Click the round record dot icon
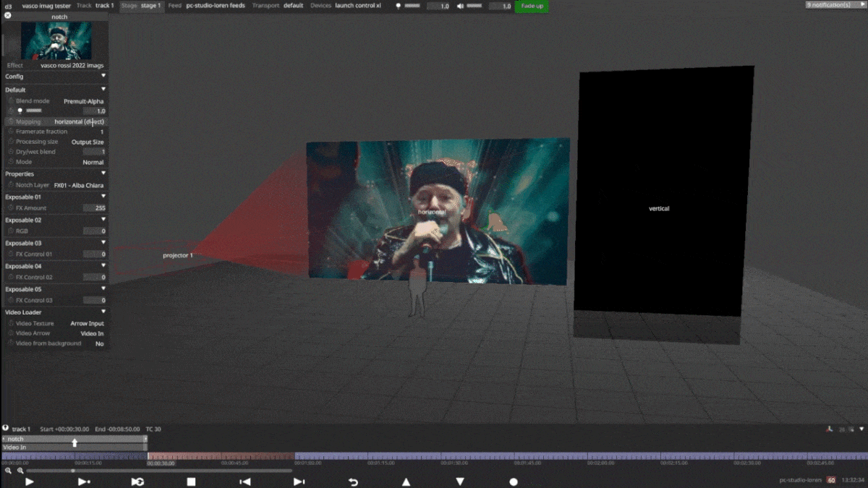This screenshot has width=868, height=488. [x=514, y=481]
